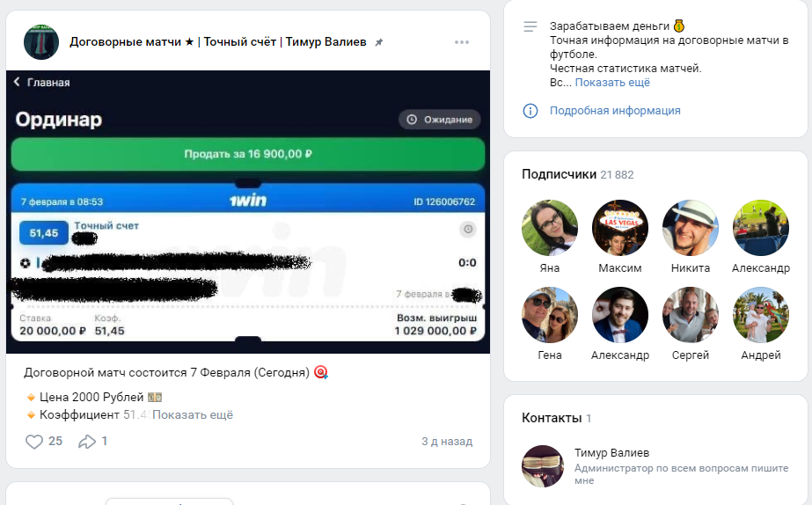The height and width of the screenshot is (505, 812).
Task: Open Тимур Валиев contact avatar
Action: [x=543, y=466]
